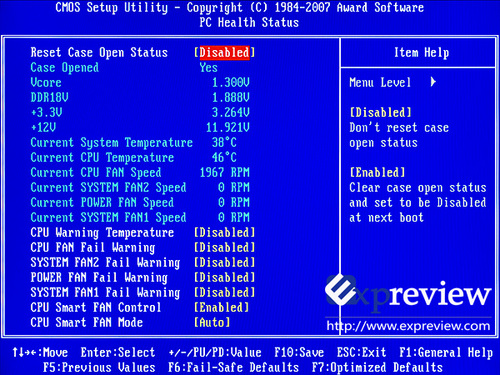Click the 38°C system temperature reading
This screenshot has height=375, width=500.
pos(224,143)
